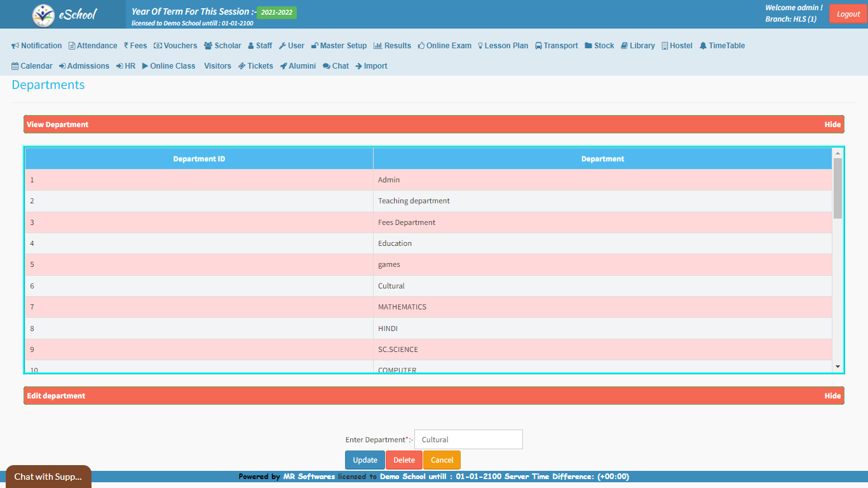Click the Transport bus icon
Viewport: 868px width, 488px height.
point(538,46)
